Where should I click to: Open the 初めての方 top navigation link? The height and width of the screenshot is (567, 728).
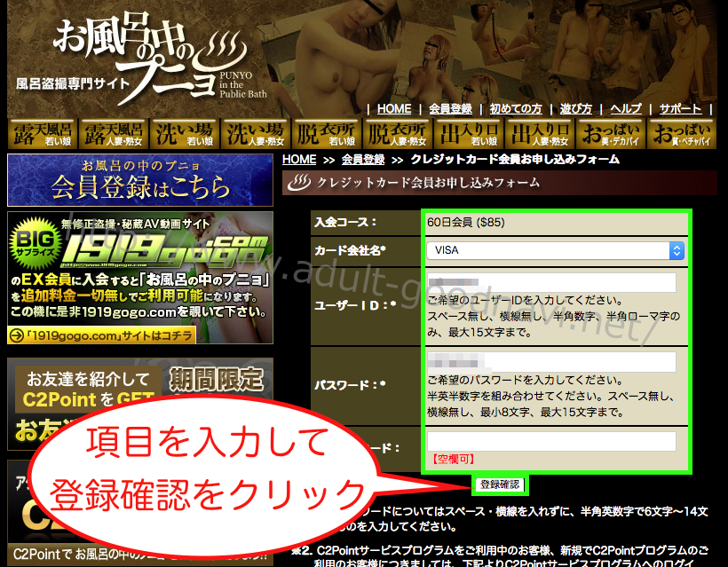point(516,109)
